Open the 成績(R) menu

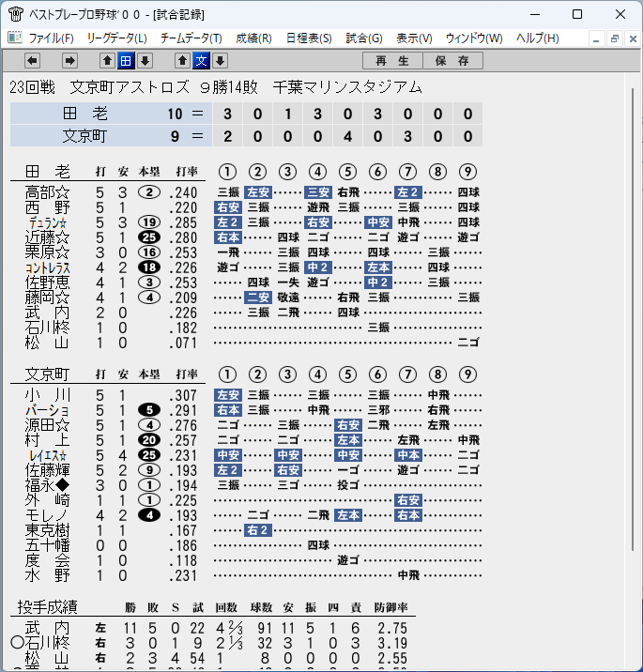[x=253, y=38]
